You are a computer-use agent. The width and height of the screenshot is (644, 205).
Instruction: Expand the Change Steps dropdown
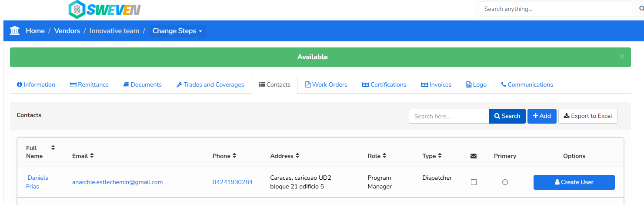177,31
